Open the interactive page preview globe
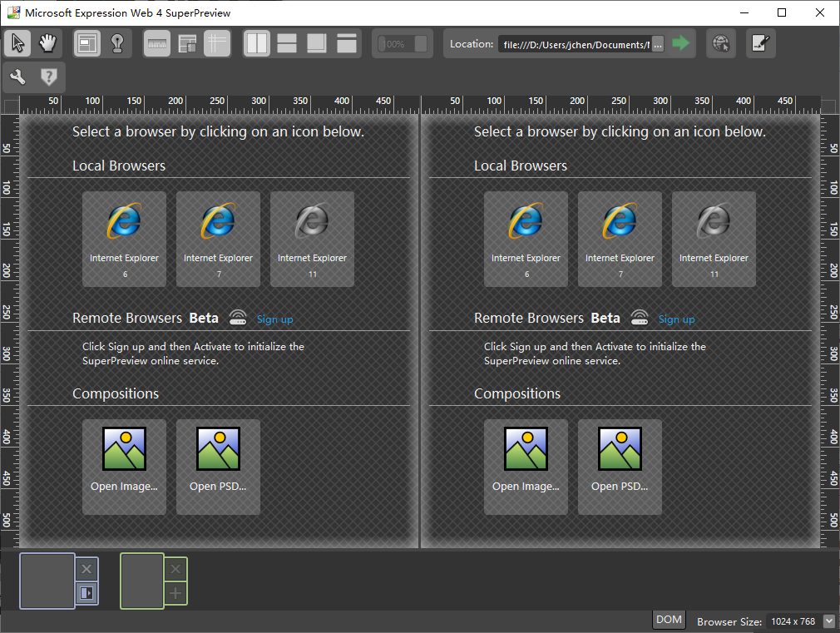This screenshot has width=840, height=633. click(x=721, y=43)
